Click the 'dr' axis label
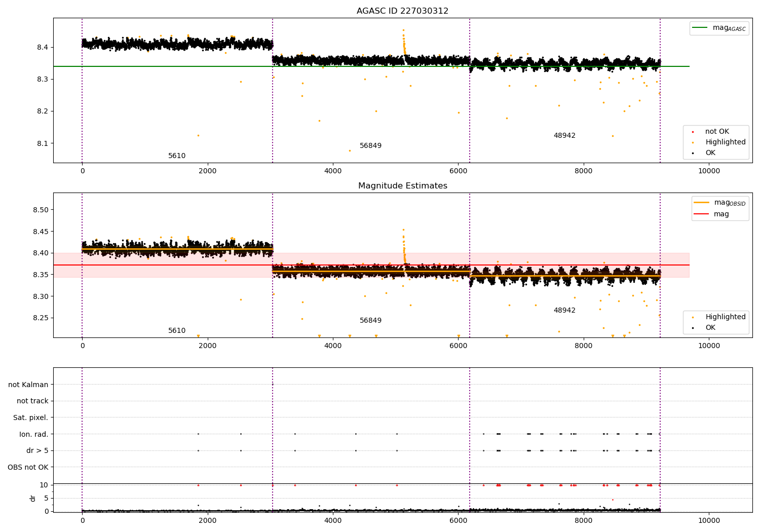760x532 pixels. tap(33, 498)
